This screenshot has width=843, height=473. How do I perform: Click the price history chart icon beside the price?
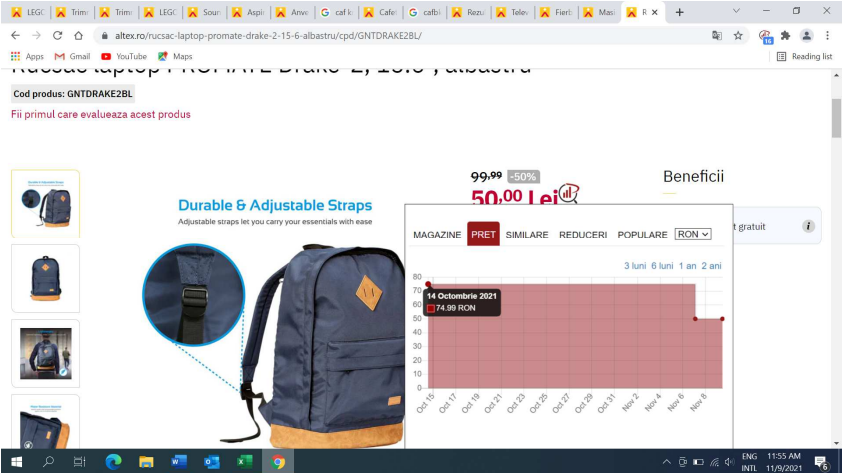tap(569, 193)
